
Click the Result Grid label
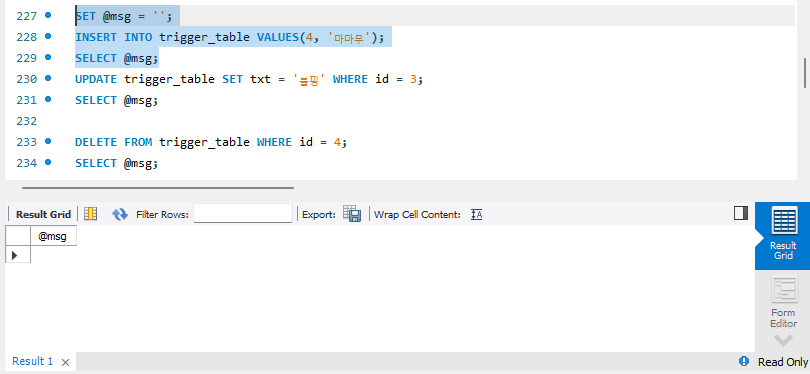43,214
